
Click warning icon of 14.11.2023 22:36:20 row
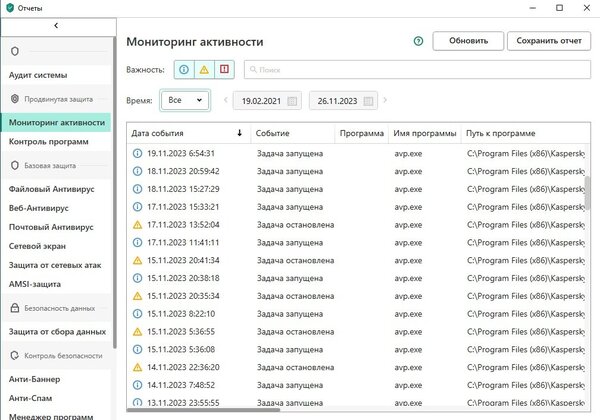pyautogui.click(x=137, y=367)
